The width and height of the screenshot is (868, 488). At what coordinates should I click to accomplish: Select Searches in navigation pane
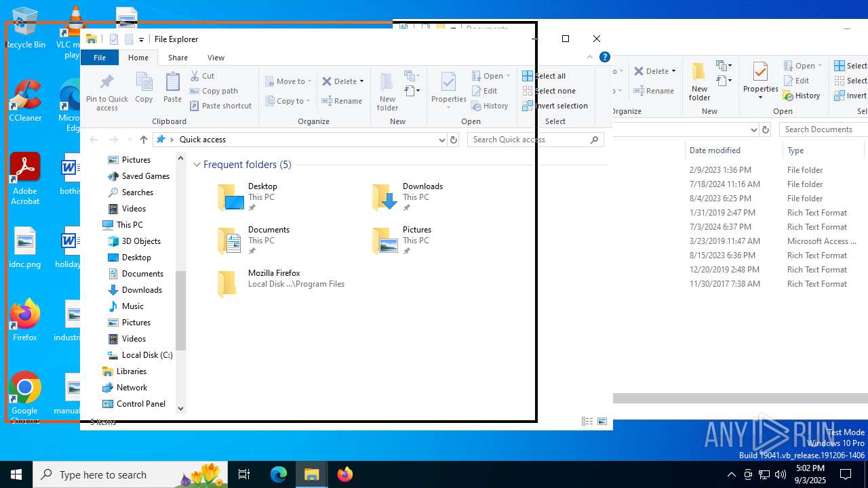(131, 192)
